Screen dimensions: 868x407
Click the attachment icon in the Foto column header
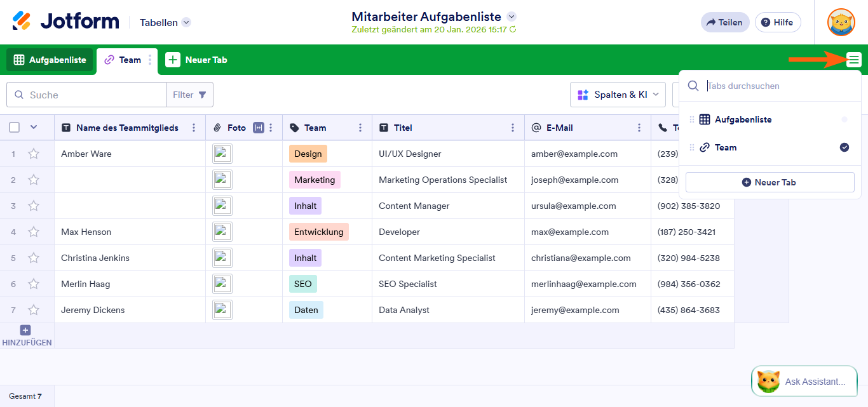click(217, 127)
